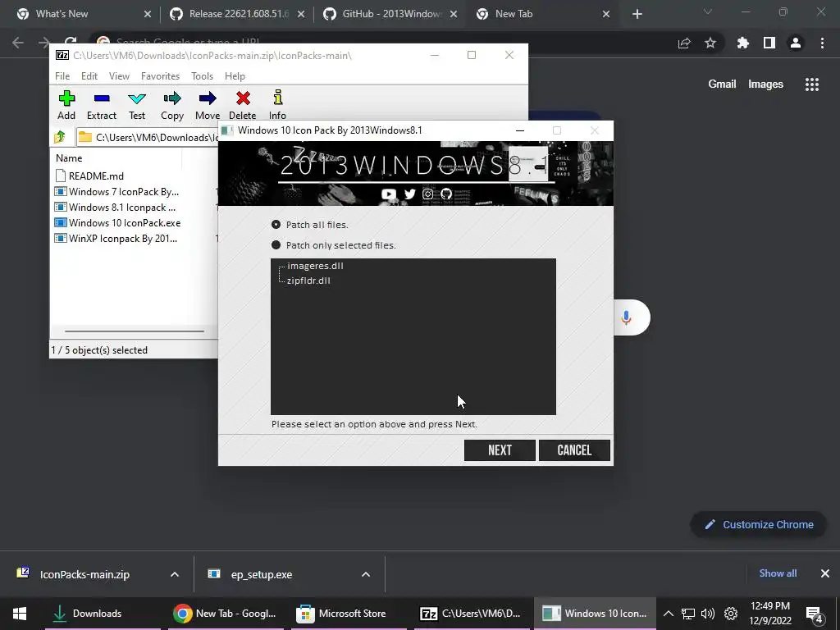
Task: Select zipfldr.dll in file list
Action: [308, 281]
